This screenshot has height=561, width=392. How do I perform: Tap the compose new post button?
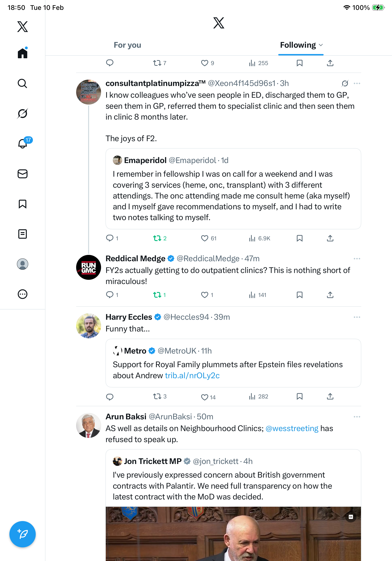(23, 534)
